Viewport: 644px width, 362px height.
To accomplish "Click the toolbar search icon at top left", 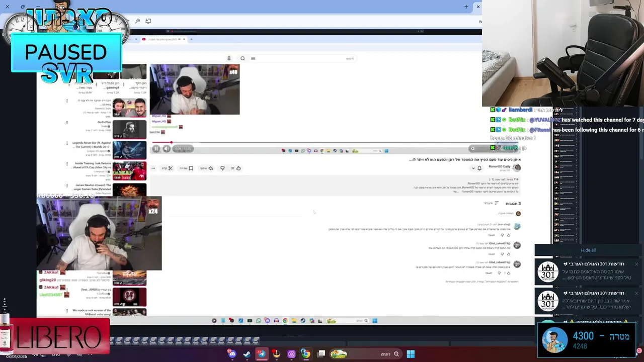I will pos(137,21).
